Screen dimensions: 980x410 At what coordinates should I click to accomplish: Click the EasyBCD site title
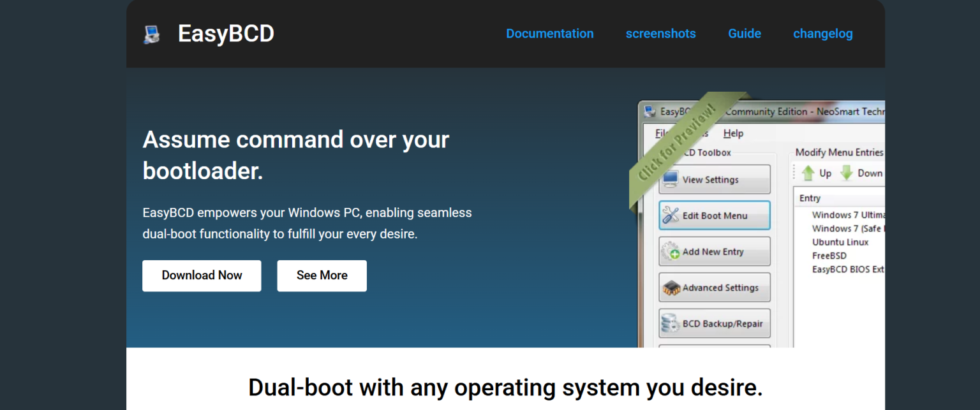226,34
